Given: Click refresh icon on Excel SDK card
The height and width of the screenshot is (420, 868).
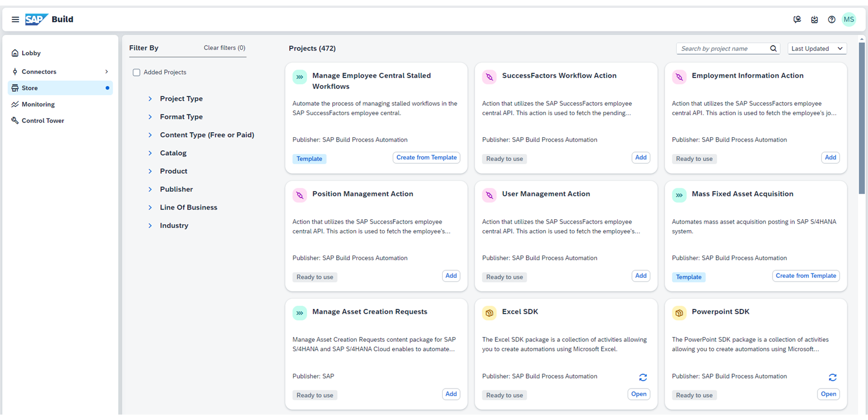Looking at the screenshot, I should coord(643,377).
